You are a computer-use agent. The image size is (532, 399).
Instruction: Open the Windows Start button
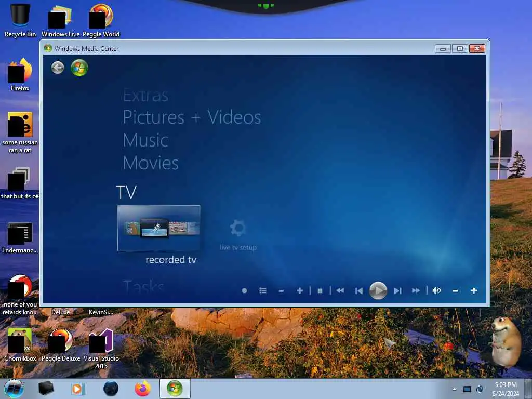tap(14, 389)
